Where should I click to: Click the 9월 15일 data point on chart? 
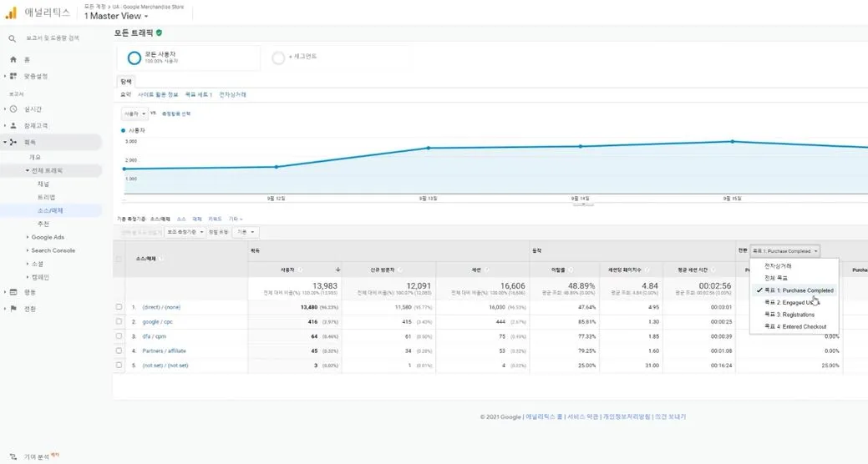(x=733, y=142)
